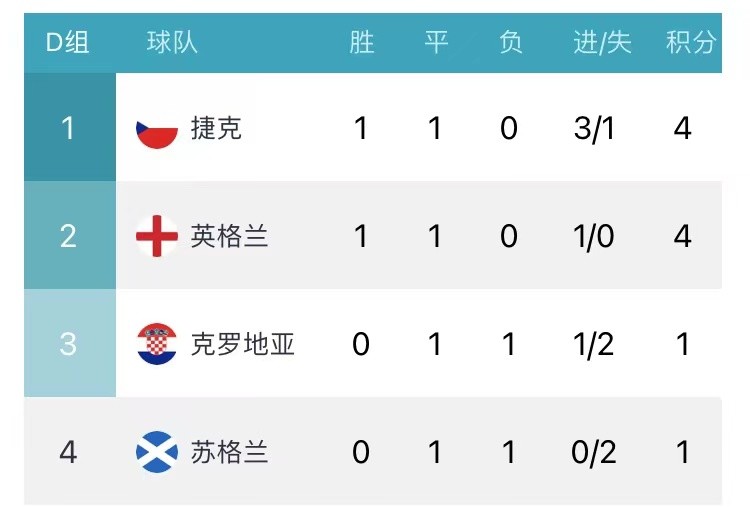Screen dimensions: 750x509
Task: Select the 克罗地亚 team name
Action: point(243,344)
